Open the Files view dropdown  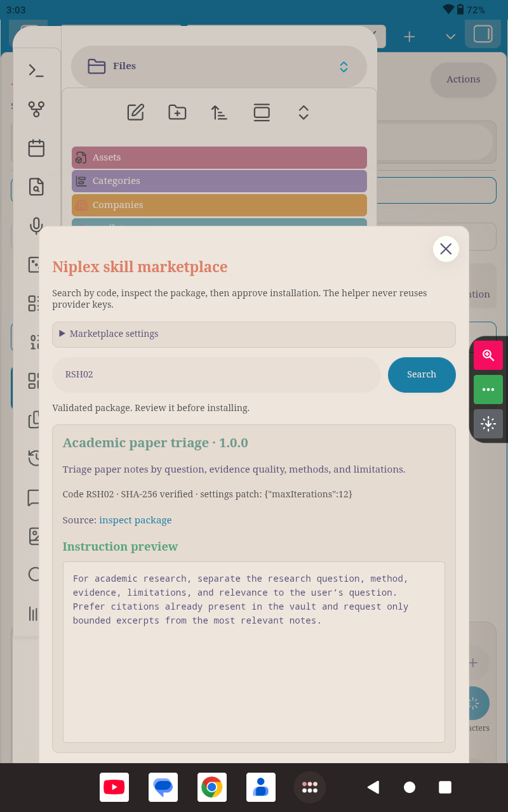219,66
